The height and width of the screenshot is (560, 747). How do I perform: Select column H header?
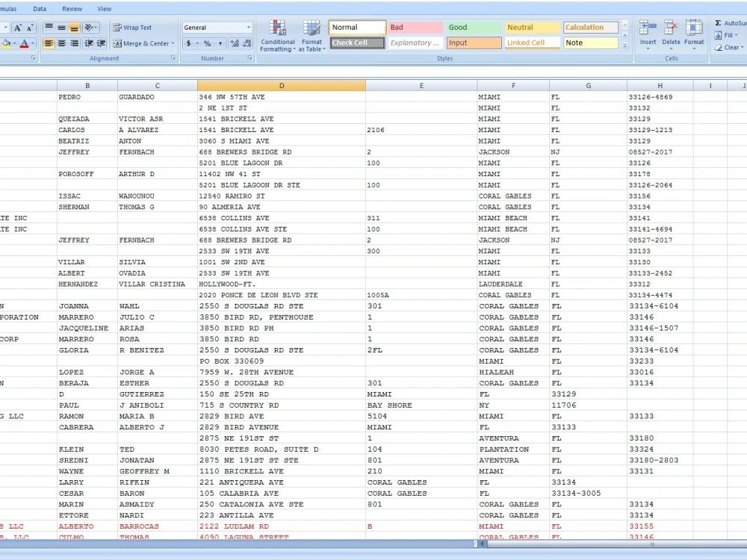[660, 86]
